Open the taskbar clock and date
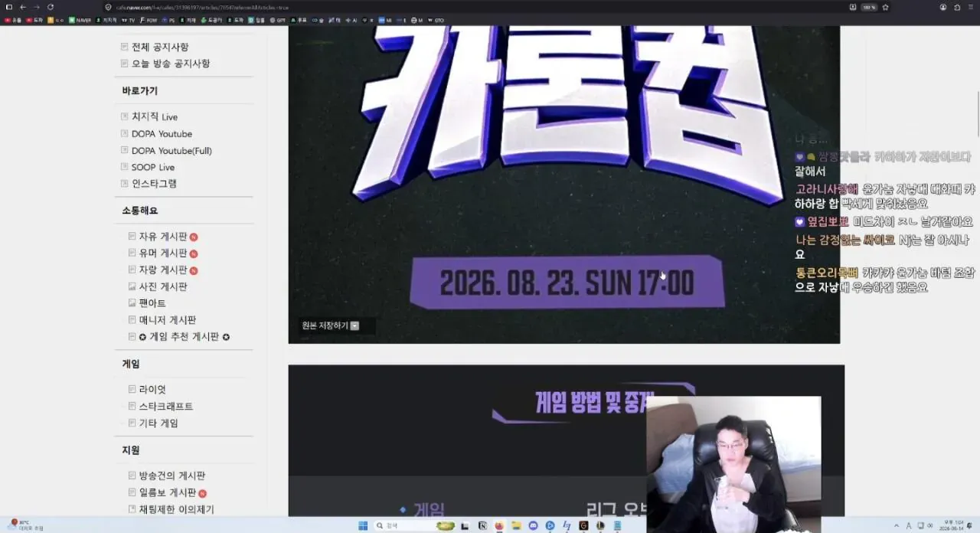The width and height of the screenshot is (980, 533). point(950,526)
